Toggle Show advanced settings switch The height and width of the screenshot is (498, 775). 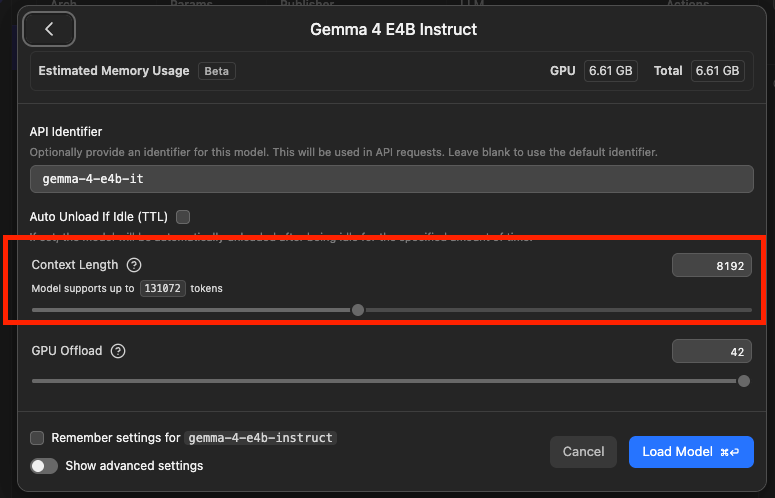[x=44, y=466]
